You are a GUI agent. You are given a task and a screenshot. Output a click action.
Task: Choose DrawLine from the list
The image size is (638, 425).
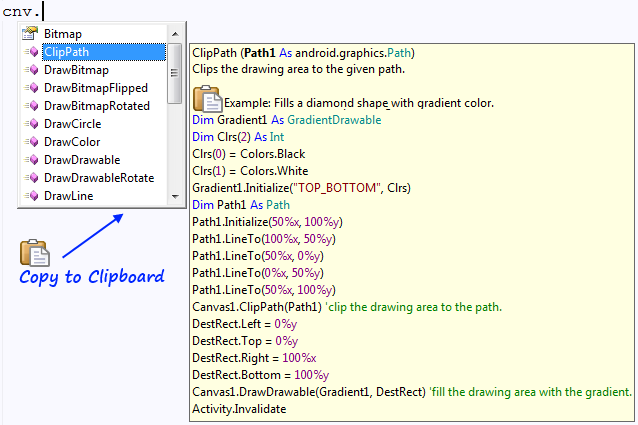[x=68, y=196]
